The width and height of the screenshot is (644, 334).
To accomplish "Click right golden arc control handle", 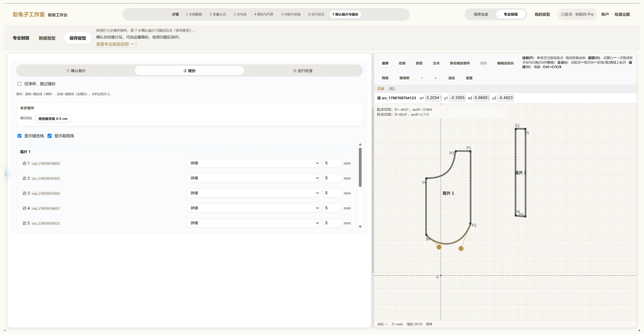I will tap(461, 249).
